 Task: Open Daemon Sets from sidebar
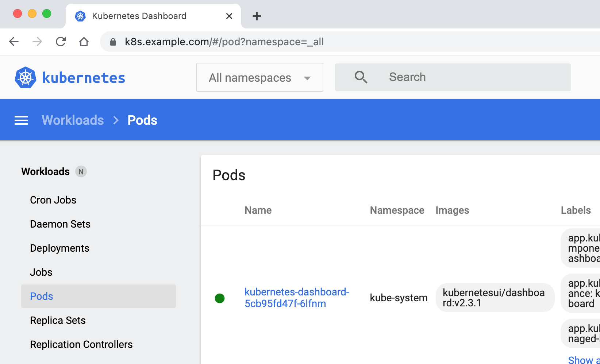click(60, 224)
